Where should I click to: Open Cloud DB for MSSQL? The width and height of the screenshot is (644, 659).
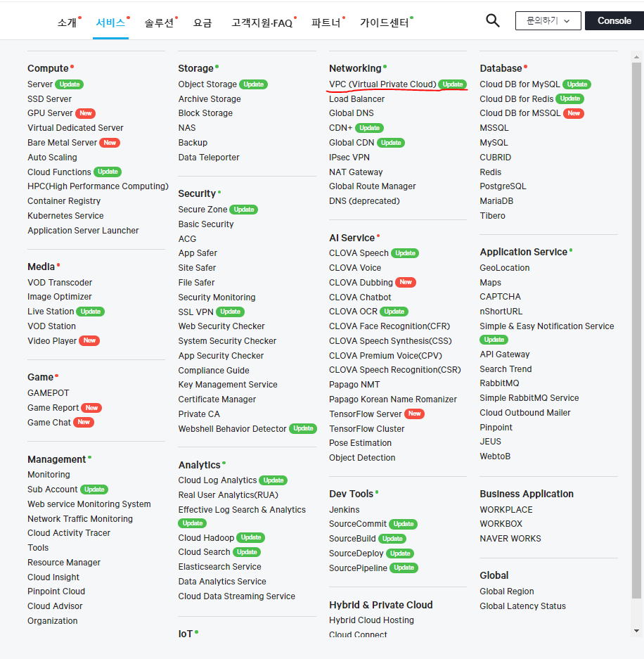pyautogui.click(x=520, y=113)
